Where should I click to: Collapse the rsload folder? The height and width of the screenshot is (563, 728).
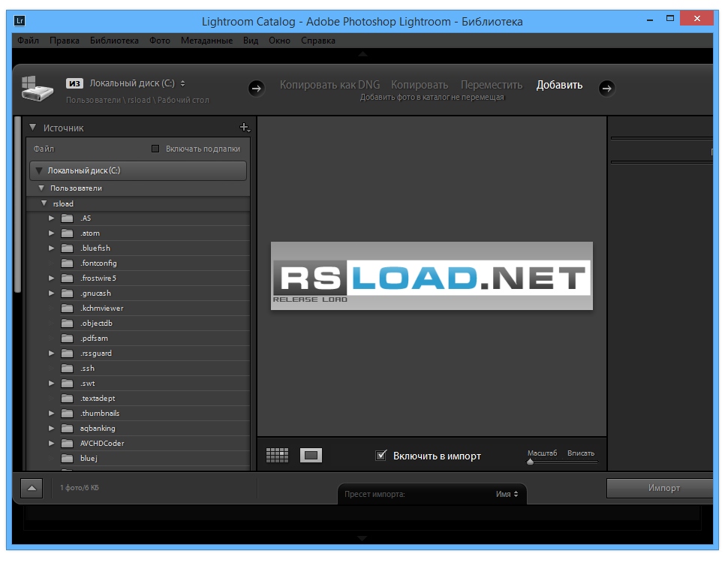coord(44,203)
